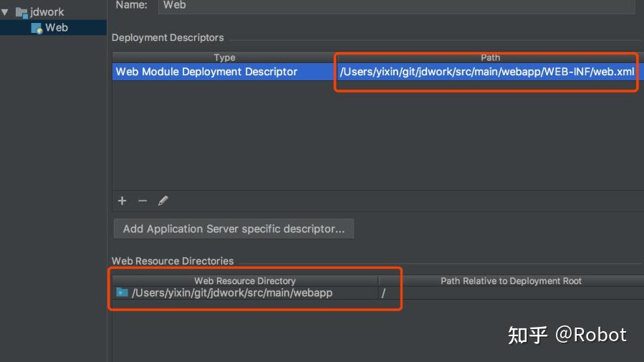
Task: Click Add Application Server specific descriptor button
Action: tap(234, 229)
